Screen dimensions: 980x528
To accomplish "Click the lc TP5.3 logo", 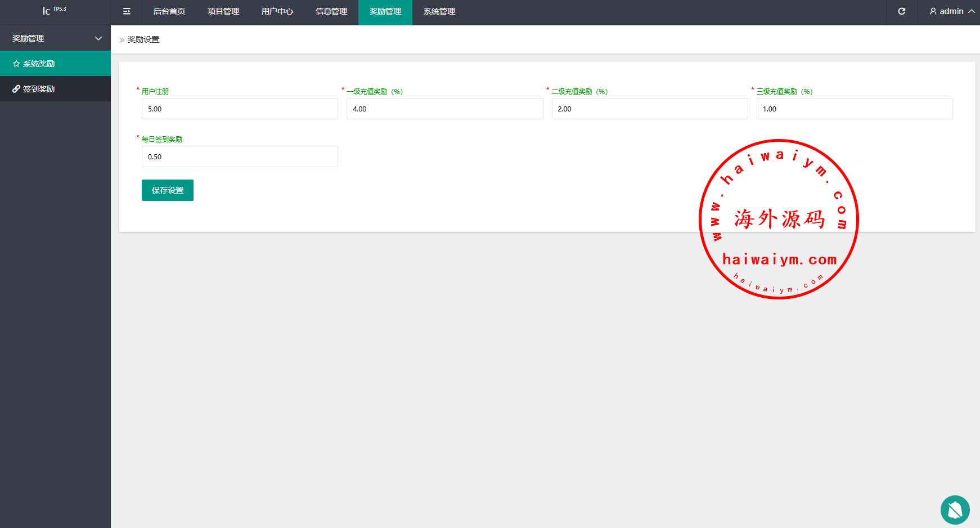I will coord(54,10).
